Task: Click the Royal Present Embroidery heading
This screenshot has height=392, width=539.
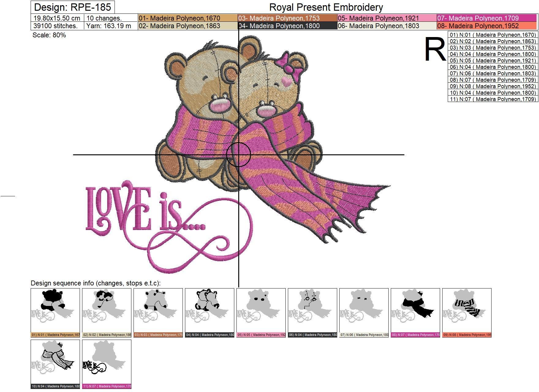Action: tap(326, 7)
